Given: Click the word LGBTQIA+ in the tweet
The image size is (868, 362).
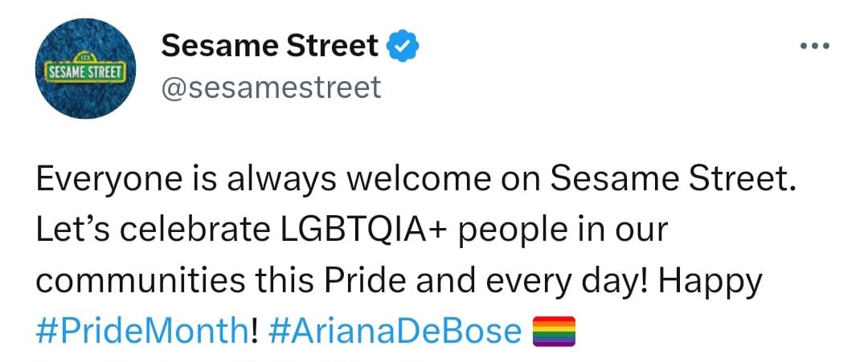Looking at the screenshot, I should [363, 230].
